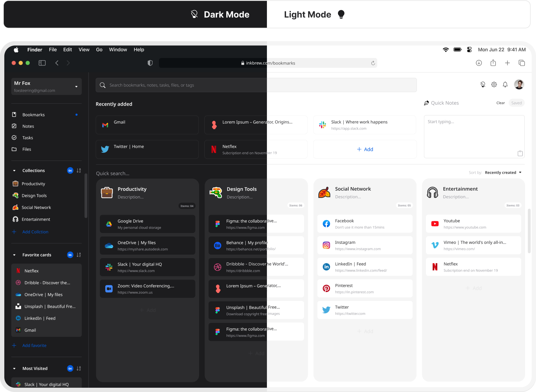Open the Facebook bookmark card

pyautogui.click(x=365, y=224)
